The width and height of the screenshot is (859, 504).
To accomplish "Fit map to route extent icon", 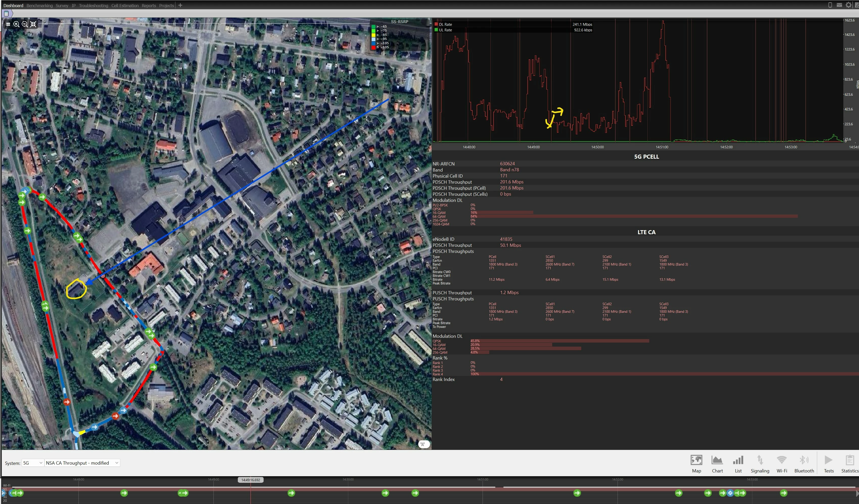I will point(33,24).
